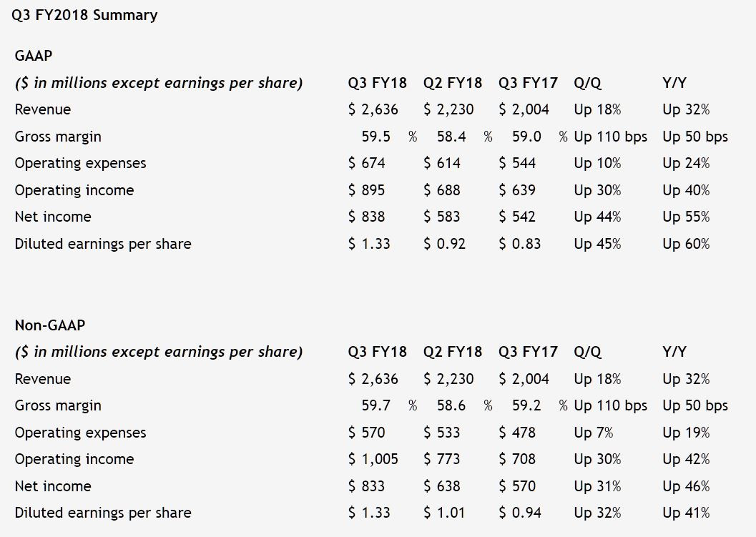Click Non-GAAP Q3 FY17 operating income $708
This screenshot has height=537, width=756.
click(516, 459)
